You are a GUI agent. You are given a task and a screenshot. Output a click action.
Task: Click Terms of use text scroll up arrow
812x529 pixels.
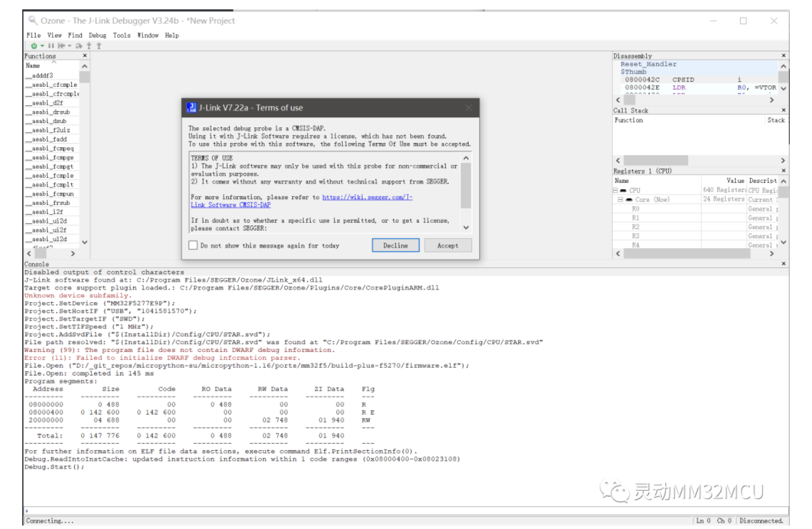click(466, 158)
